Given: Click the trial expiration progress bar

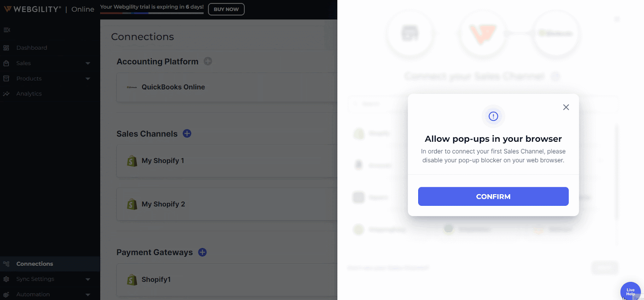Looking at the screenshot, I should [152, 13].
